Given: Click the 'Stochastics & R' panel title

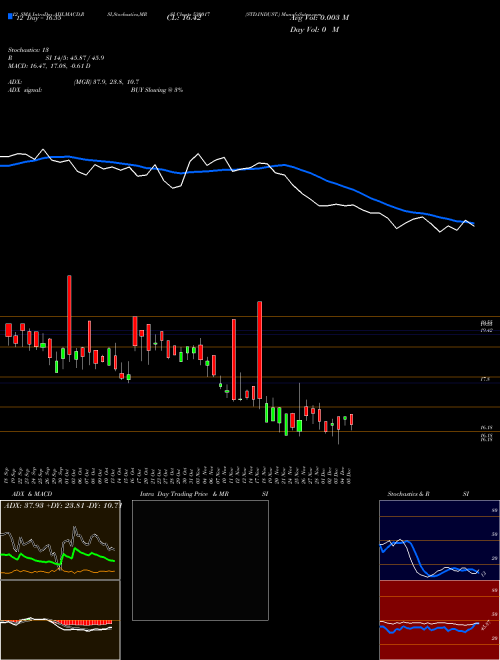Looking at the screenshot, I should [408, 494].
